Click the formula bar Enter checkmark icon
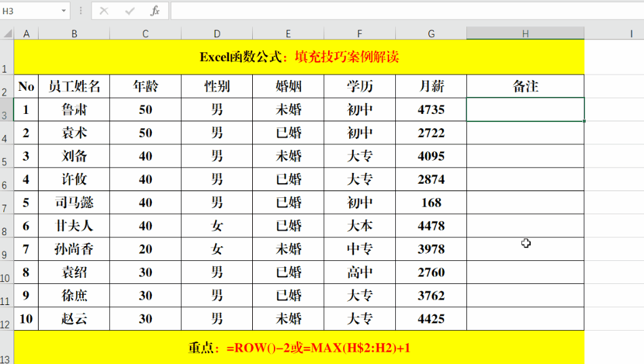Image resolution: width=644 pixels, height=364 pixels. [x=129, y=11]
